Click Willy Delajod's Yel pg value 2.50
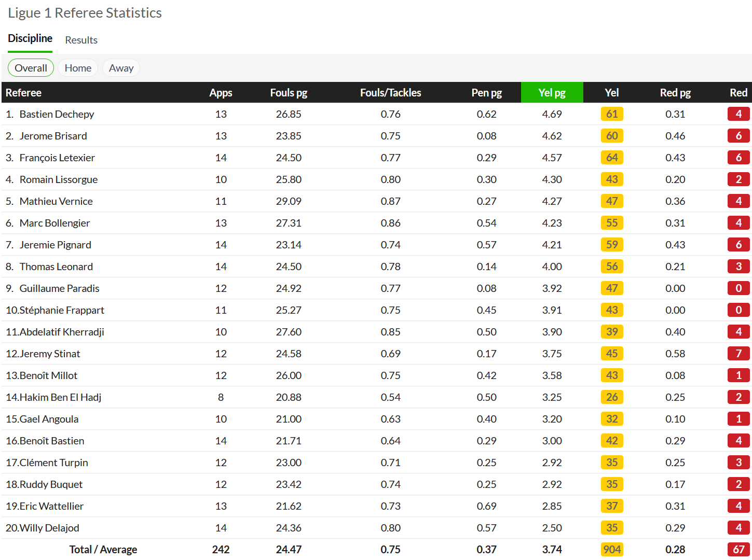The height and width of the screenshot is (560, 752). click(552, 528)
